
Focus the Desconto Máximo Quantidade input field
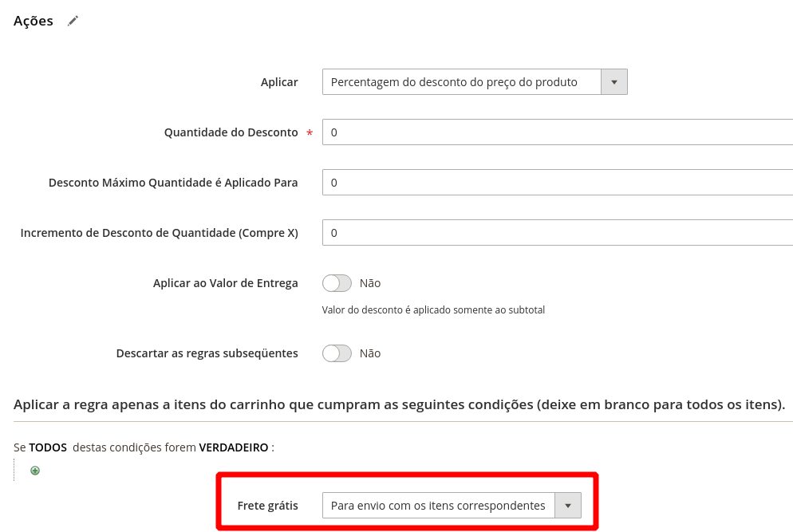(558, 183)
